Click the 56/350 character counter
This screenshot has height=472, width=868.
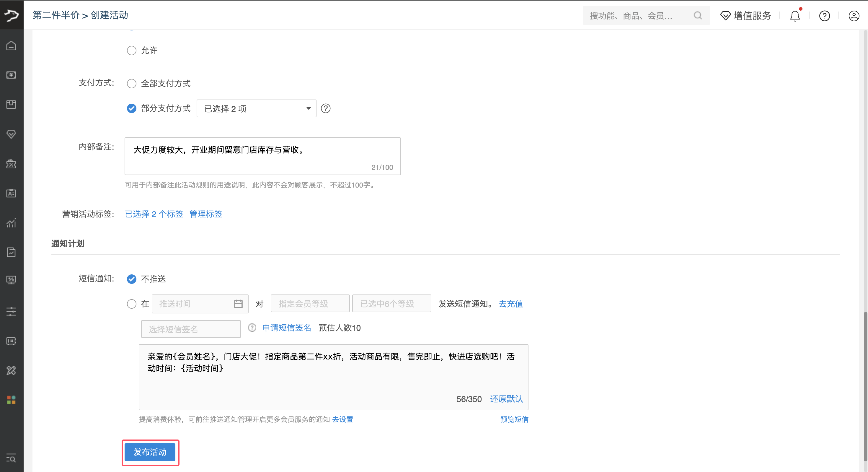tap(469, 399)
